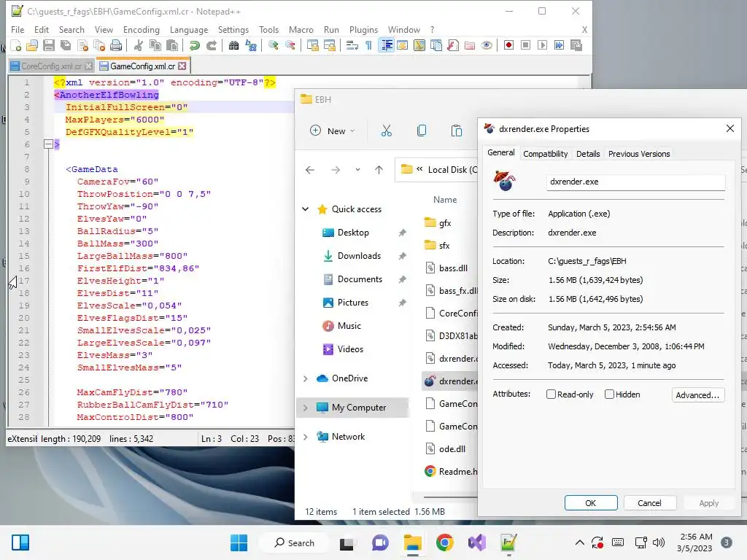Click the Start Recording macro icon
747x560 pixels.
(508, 45)
